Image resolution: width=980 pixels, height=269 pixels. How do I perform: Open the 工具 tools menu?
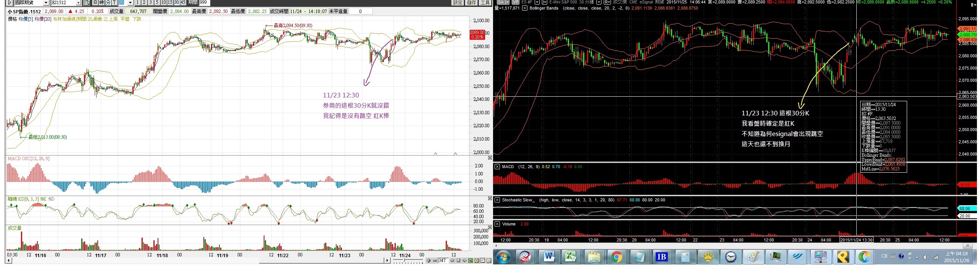[485, 2]
